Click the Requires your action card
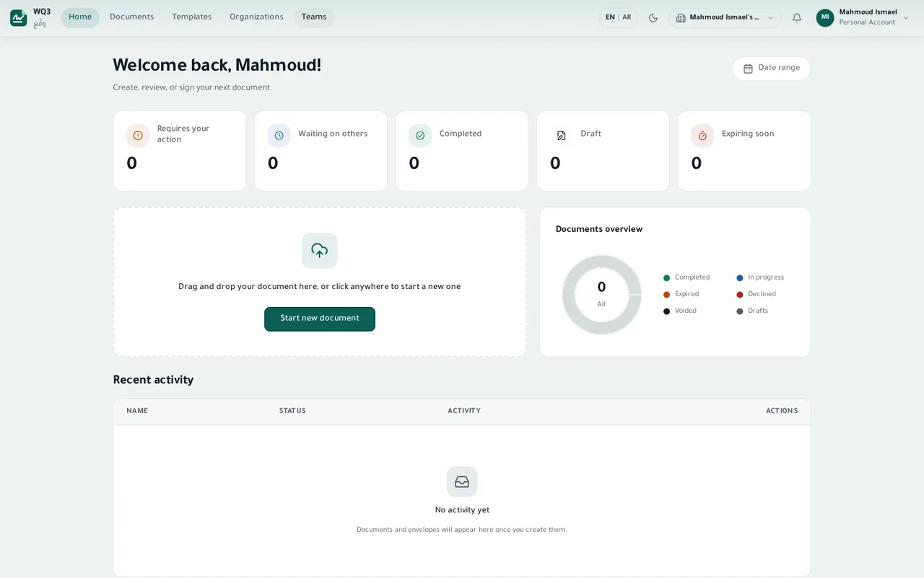Image resolution: width=924 pixels, height=578 pixels. (x=180, y=151)
